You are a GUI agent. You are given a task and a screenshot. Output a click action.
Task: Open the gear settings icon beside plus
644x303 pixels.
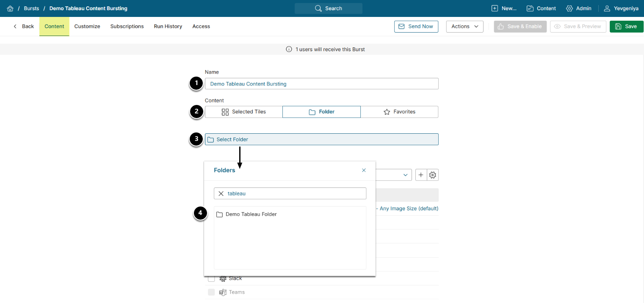click(x=433, y=175)
